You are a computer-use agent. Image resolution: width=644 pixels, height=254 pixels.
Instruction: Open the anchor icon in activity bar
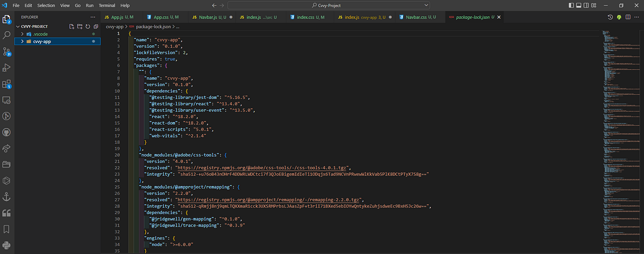[x=7, y=196]
